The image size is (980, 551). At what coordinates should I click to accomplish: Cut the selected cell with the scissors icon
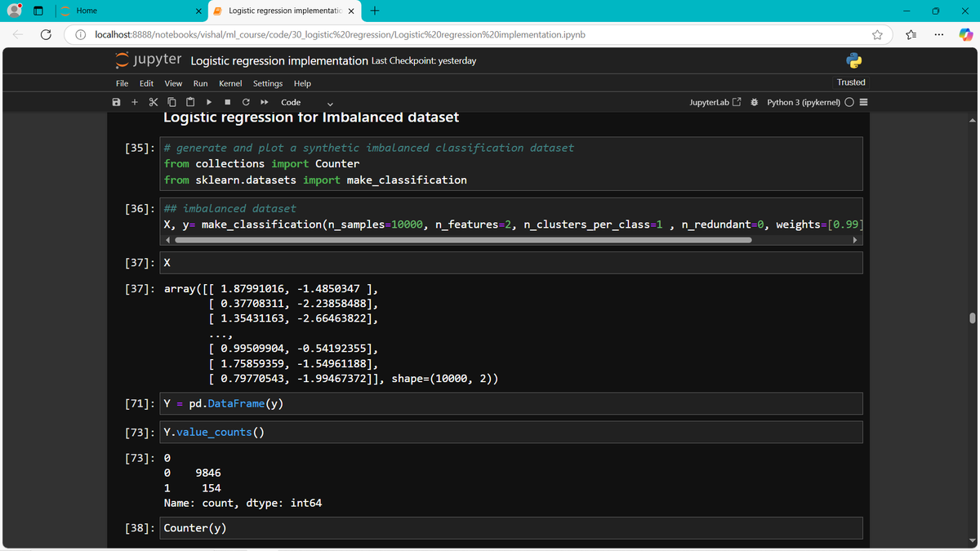click(153, 102)
